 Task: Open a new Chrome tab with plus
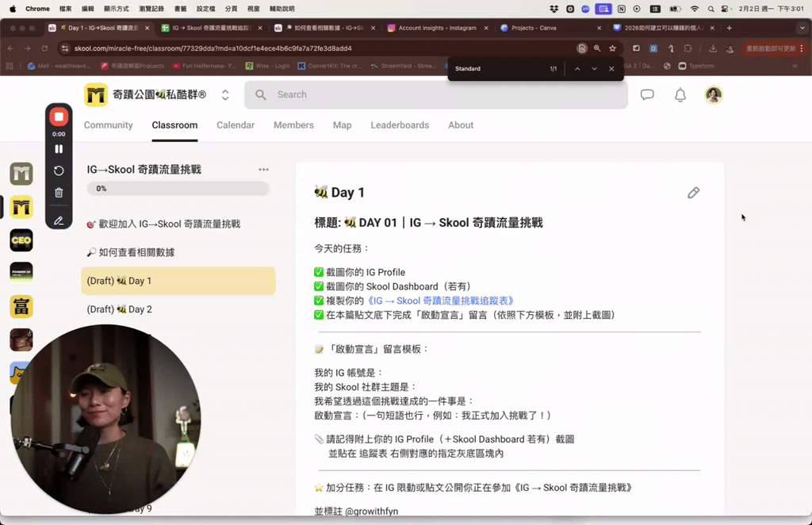(x=730, y=28)
